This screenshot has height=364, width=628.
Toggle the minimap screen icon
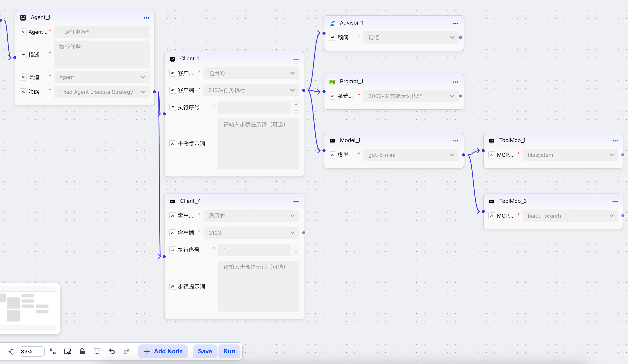(x=67, y=351)
